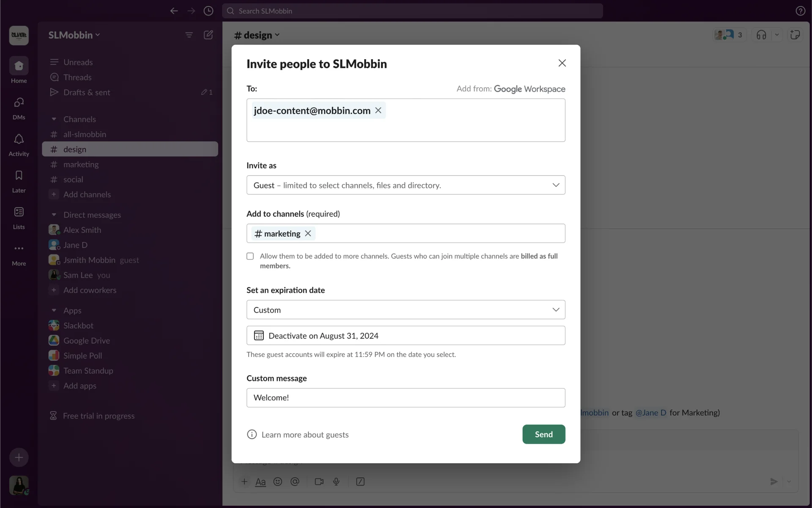This screenshot has height=508, width=812.
Task: Go to the marketing channel
Action: [81, 164]
